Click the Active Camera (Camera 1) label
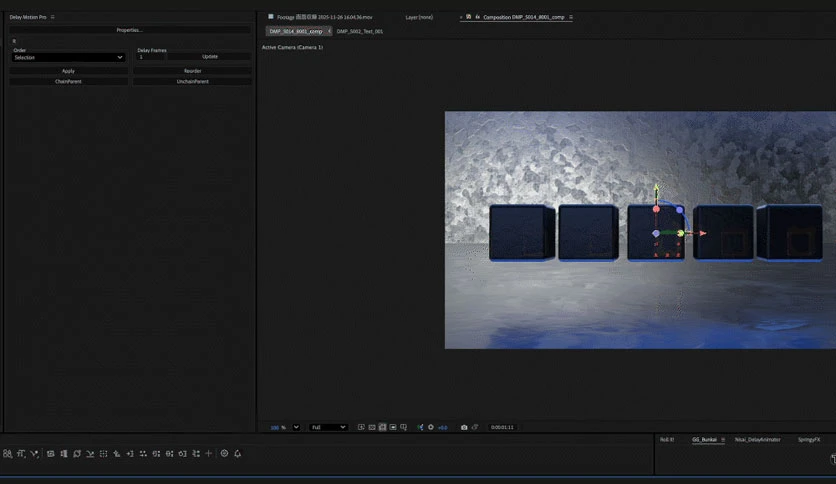 click(292, 47)
